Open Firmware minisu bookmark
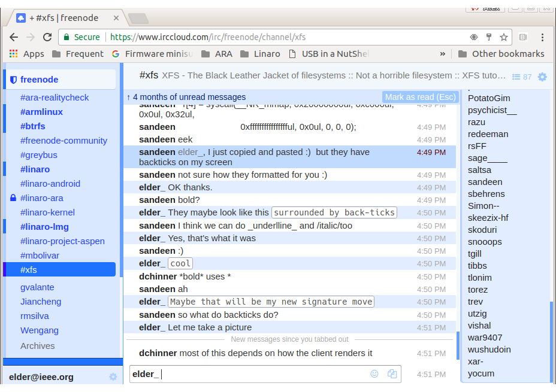The image size is (556, 392). pos(152,54)
